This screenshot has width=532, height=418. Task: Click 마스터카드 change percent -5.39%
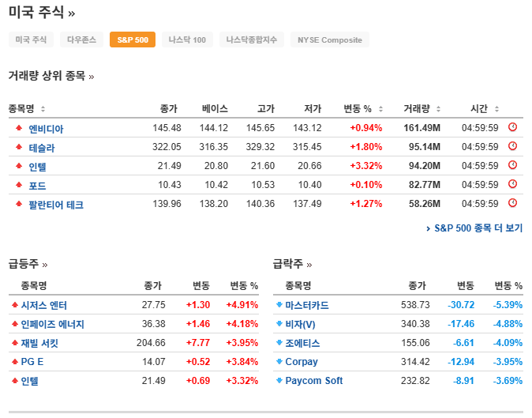point(508,304)
